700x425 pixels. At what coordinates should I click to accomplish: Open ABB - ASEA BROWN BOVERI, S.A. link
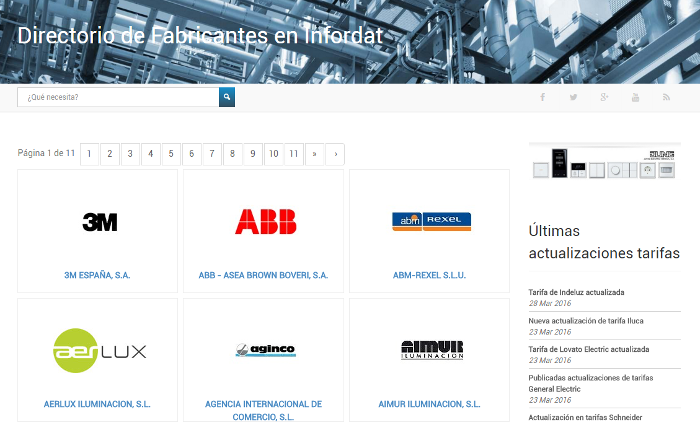coord(263,275)
